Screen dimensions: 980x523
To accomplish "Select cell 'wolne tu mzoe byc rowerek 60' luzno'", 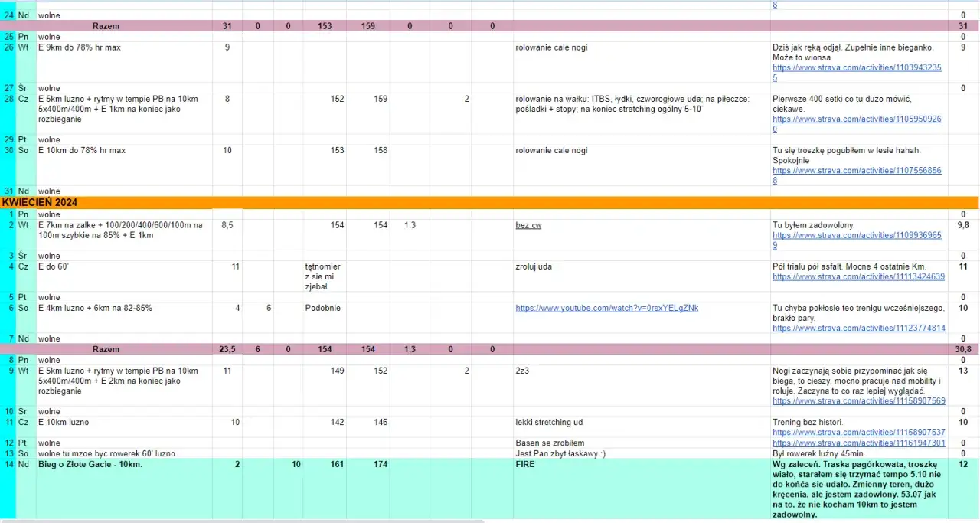I will (124, 453).
